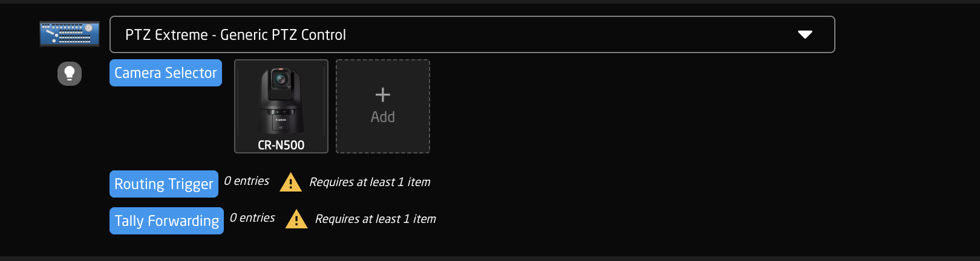Click the CR-N500 caption text
The height and width of the screenshot is (261, 980).
(x=281, y=145)
